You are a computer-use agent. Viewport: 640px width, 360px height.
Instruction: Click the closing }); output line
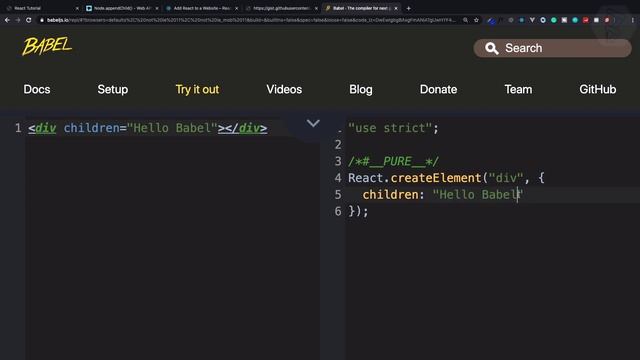(x=358, y=211)
